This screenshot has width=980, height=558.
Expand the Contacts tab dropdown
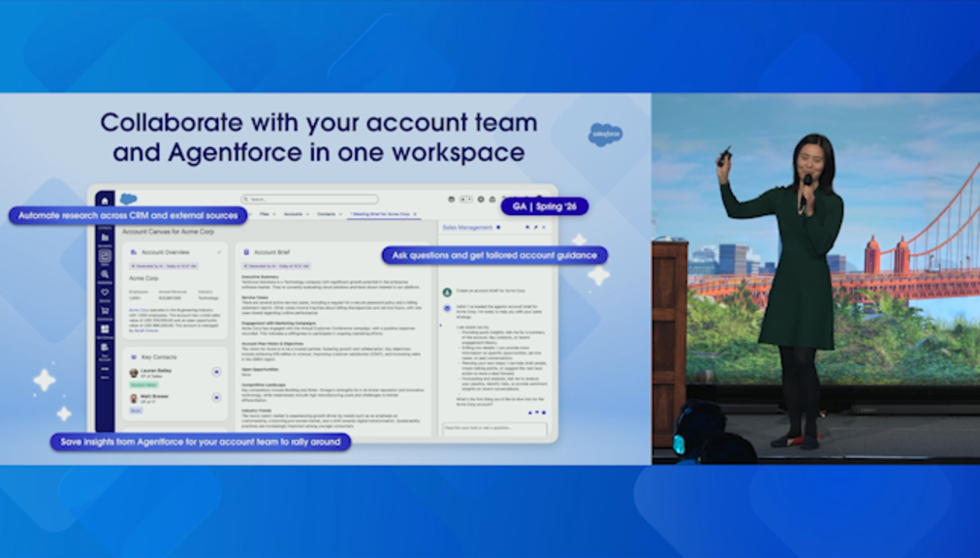pos(339,214)
